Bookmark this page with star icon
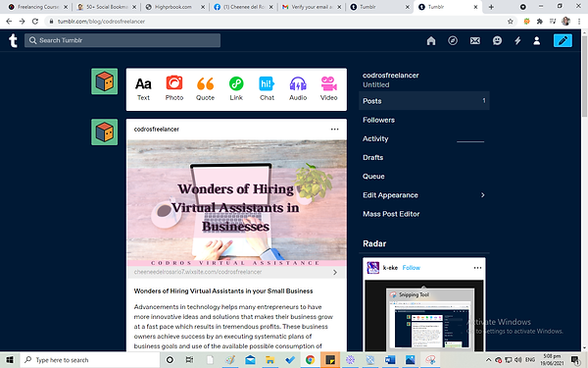588x368 pixels. pyautogui.click(x=510, y=22)
